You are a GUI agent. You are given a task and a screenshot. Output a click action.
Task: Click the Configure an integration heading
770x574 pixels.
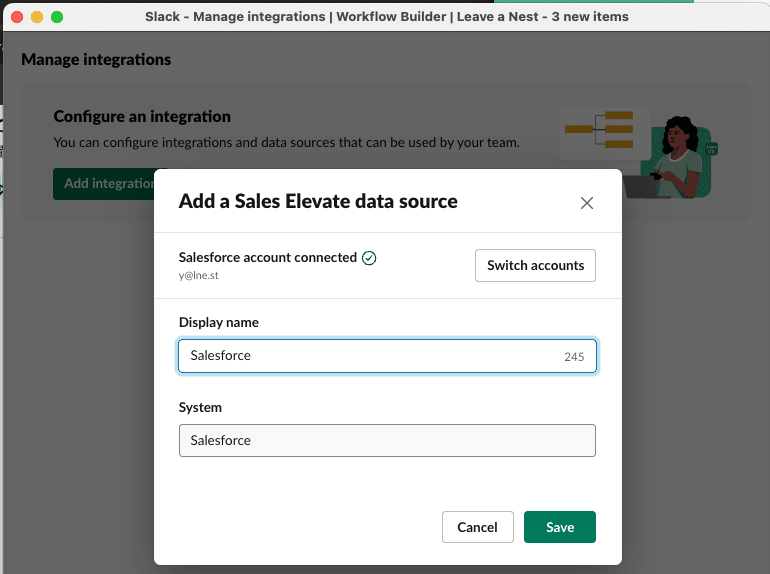tap(142, 116)
